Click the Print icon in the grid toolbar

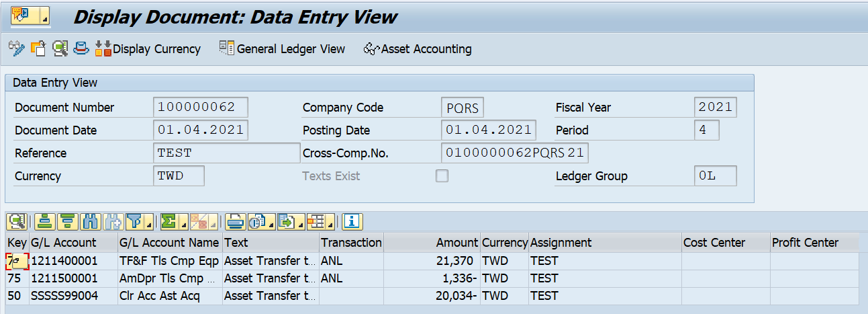pos(235,221)
